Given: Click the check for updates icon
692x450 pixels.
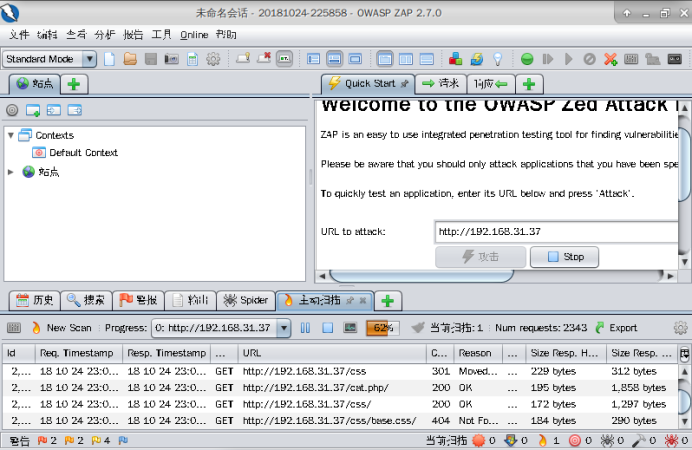Looking at the screenshot, I should pos(477,59).
